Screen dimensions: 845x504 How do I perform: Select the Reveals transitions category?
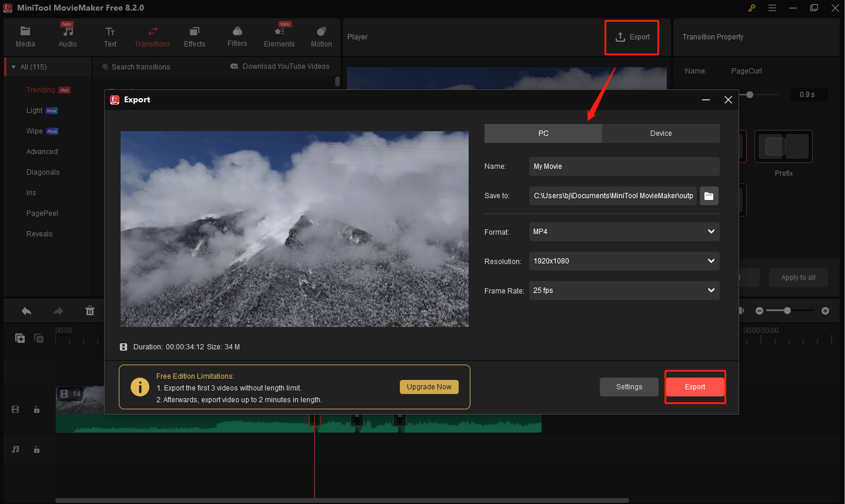point(39,234)
